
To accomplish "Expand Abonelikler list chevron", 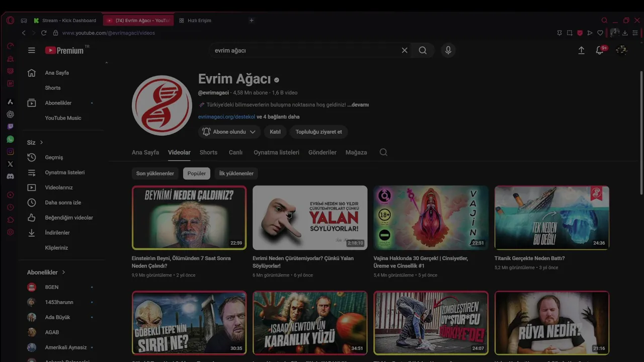I will 63,272.
